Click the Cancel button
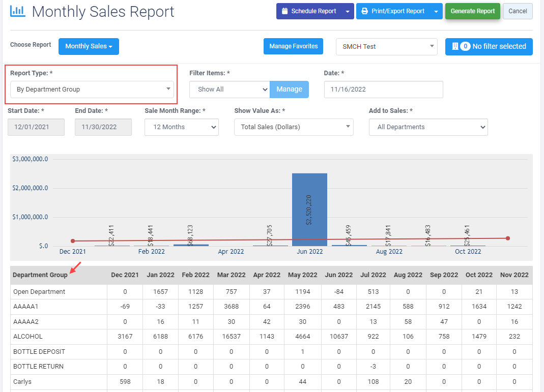The image size is (544, 392). [518, 11]
